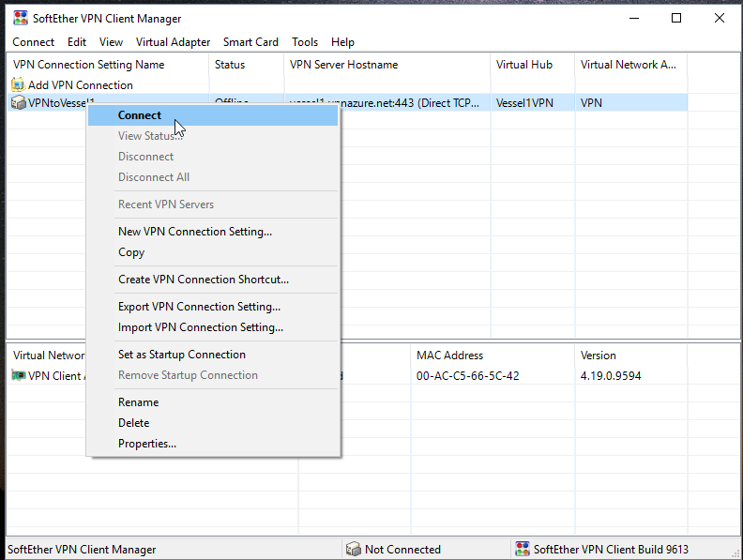
Task: Open the Smart Card menu
Action: point(250,42)
